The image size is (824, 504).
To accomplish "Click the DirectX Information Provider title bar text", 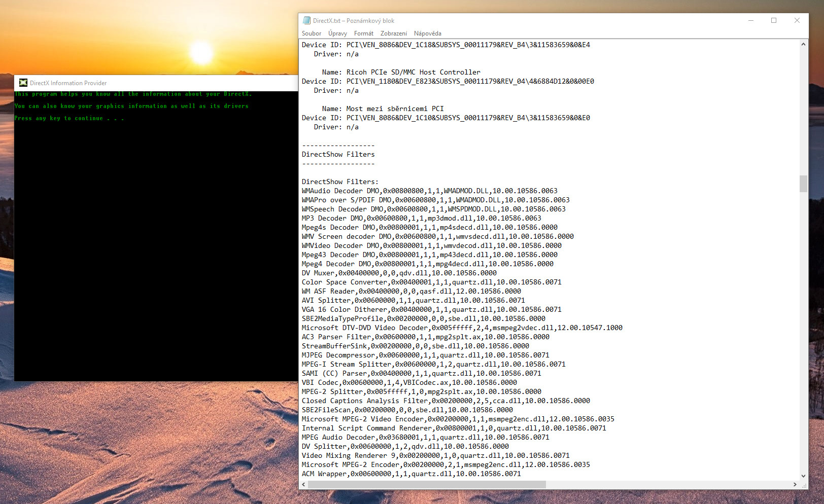I will [68, 83].
